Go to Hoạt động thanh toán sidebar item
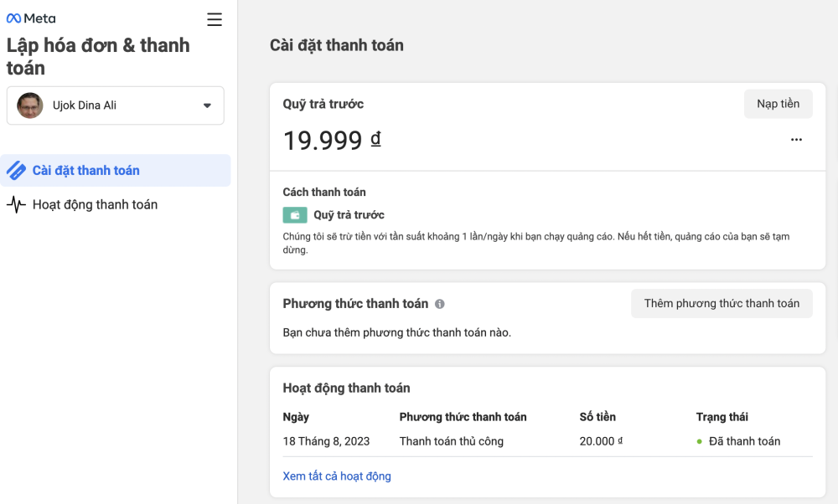This screenshot has height=504, width=838. tap(116, 204)
